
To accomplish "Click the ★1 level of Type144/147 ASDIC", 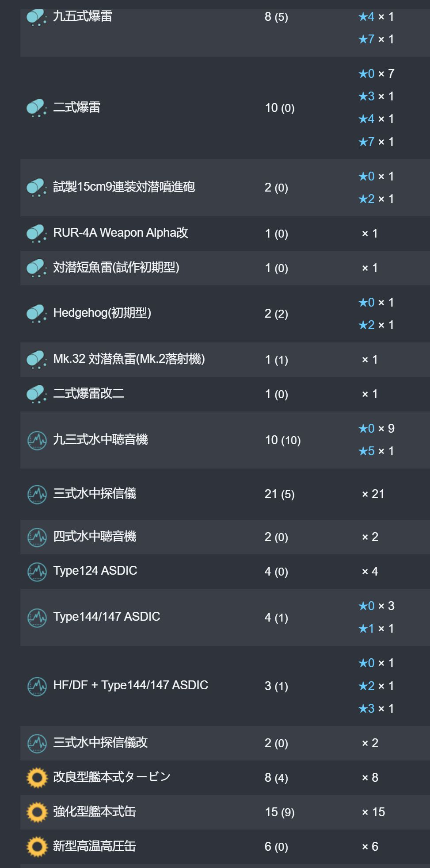I will [366, 628].
